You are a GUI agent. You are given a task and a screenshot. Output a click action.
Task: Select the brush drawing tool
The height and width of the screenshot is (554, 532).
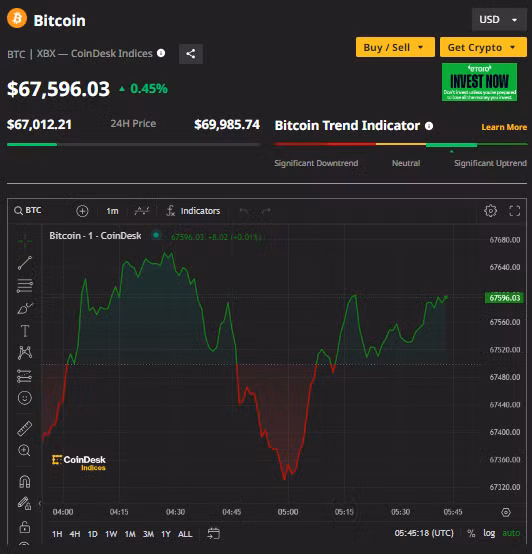pyautogui.click(x=25, y=308)
